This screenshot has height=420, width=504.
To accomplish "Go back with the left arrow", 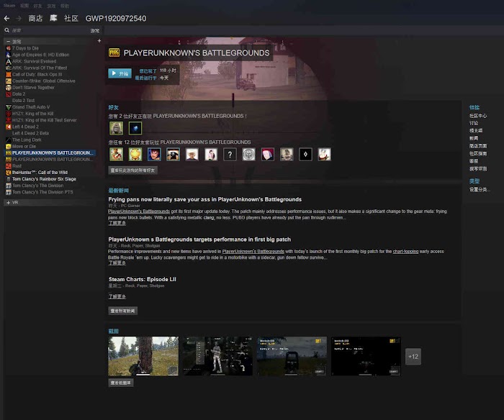I will point(6,18).
